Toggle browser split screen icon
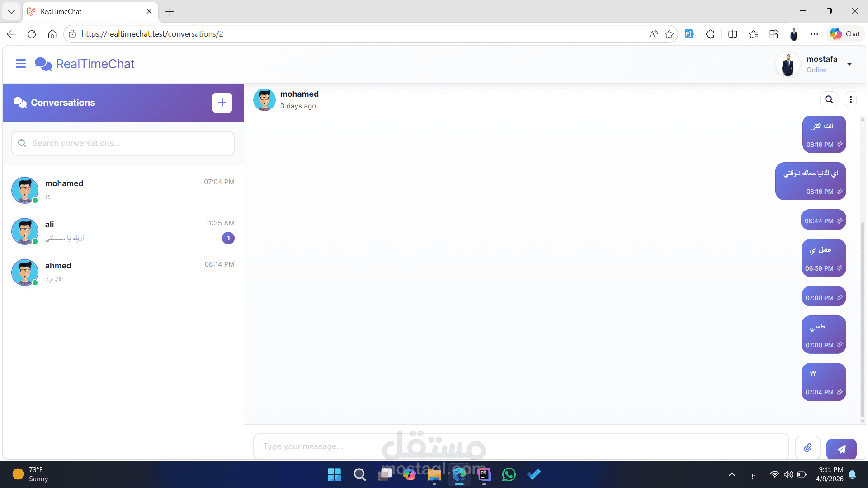Screen dimensions: 868x488 pos(733,34)
